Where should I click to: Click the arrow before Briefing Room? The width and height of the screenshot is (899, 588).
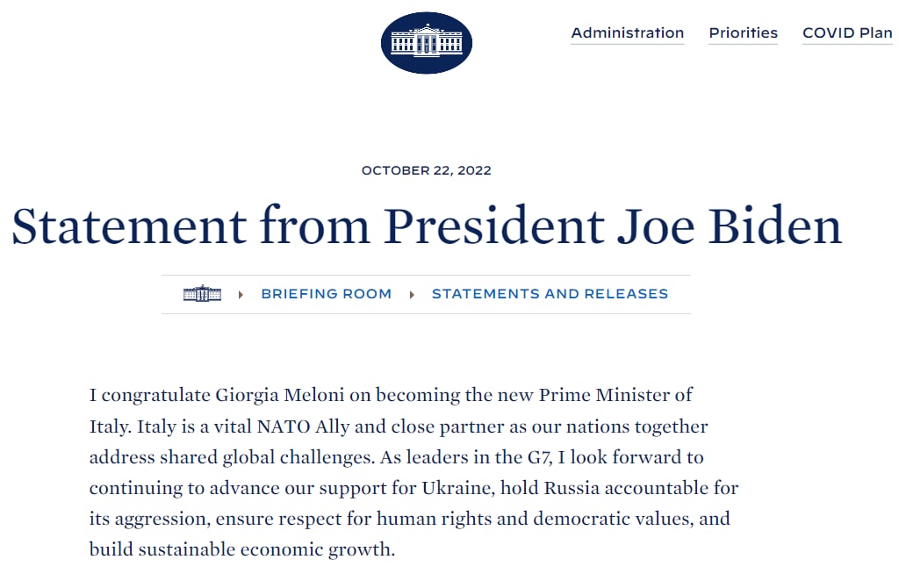[x=241, y=295]
